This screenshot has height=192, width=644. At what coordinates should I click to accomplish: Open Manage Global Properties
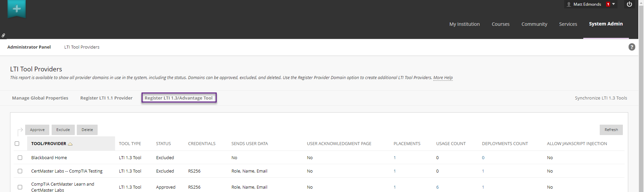(40, 98)
